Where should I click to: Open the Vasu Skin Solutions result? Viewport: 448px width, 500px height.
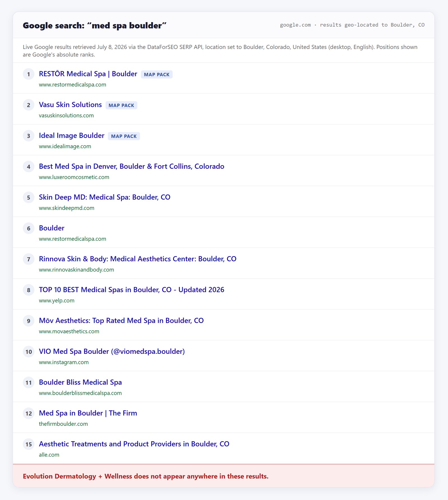pyautogui.click(x=70, y=105)
